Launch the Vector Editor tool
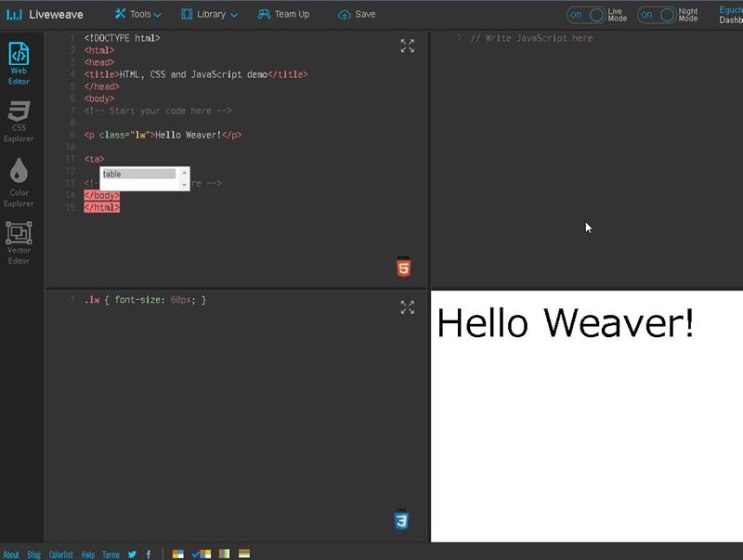The image size is (743, 560). tap(19, 242)
